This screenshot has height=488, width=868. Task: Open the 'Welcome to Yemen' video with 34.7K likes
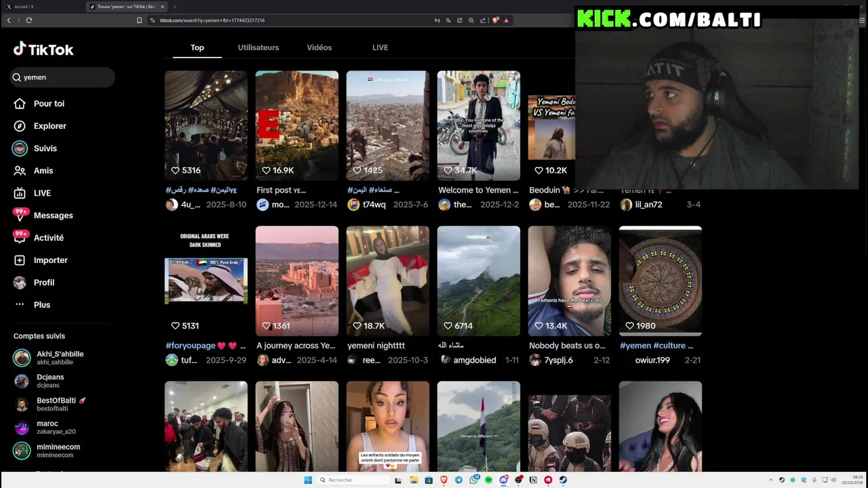479,125
